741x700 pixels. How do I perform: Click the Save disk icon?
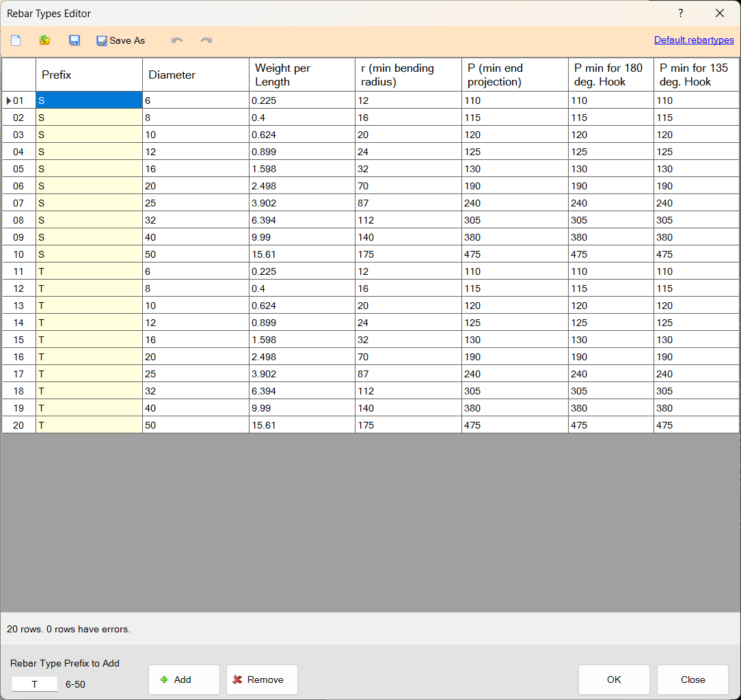75,40
